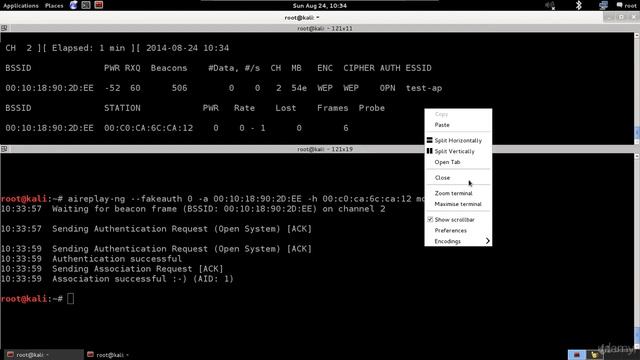Click the upper terminal pane title root@kali 121x11
This screenshot has width=640, height=360.
point(325,29)
